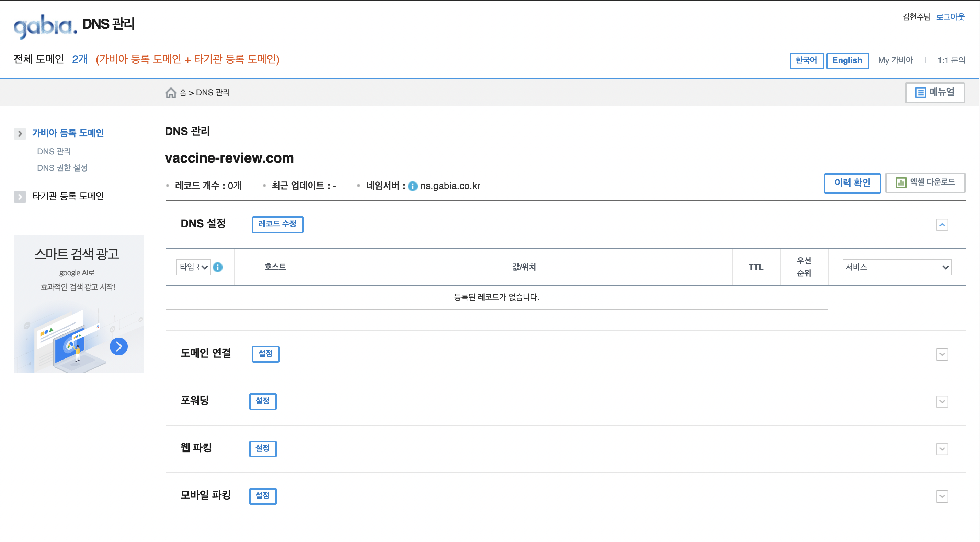Image resolution: width=980 pixels, height=542 pixels.
Task: Click the 레코드 수정 button
Action: click(277, 224)
